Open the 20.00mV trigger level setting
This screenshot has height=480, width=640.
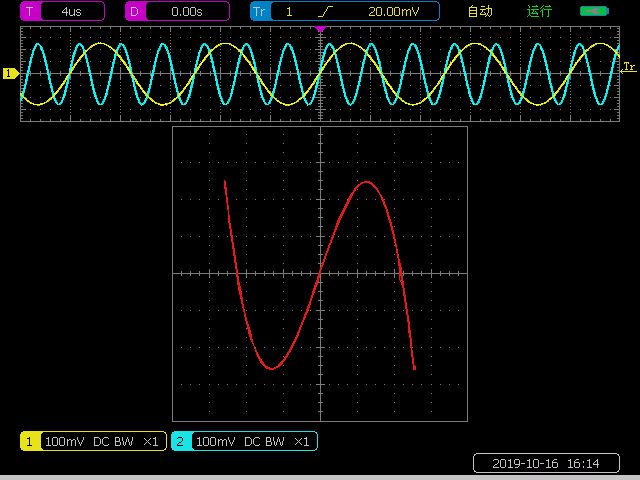tap(394, 12)
